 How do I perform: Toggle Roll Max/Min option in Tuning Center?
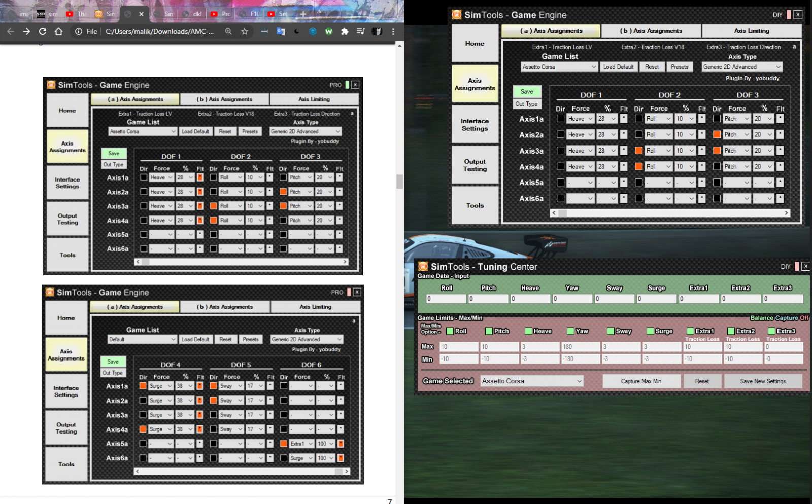click(450, 331)
